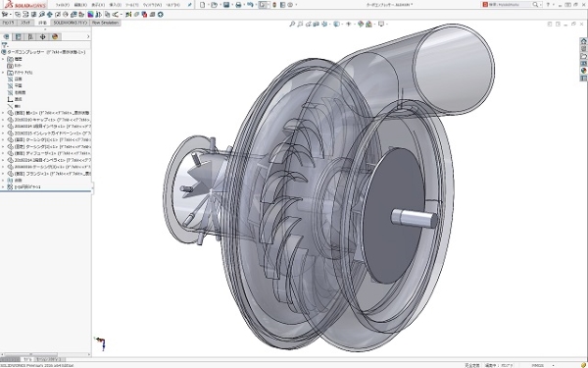Click the Print icon in top toolbar
This screenshot has width=588, height=368.
[238, 5]
